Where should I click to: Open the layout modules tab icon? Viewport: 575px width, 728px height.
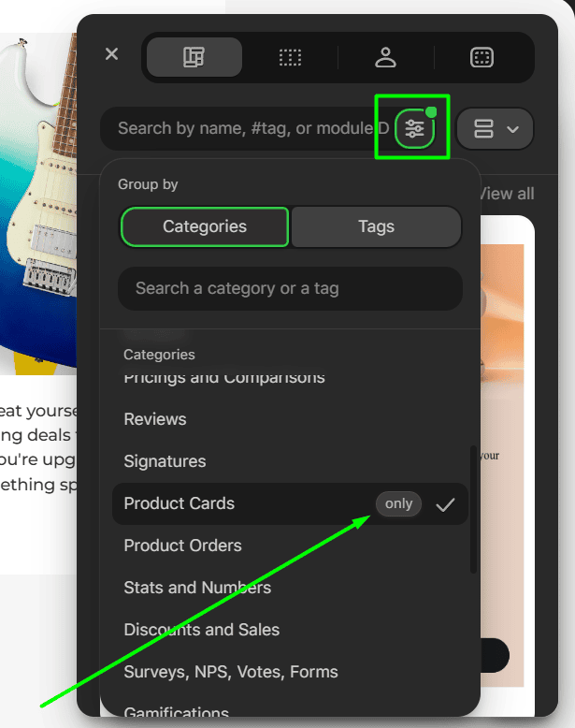194,57
